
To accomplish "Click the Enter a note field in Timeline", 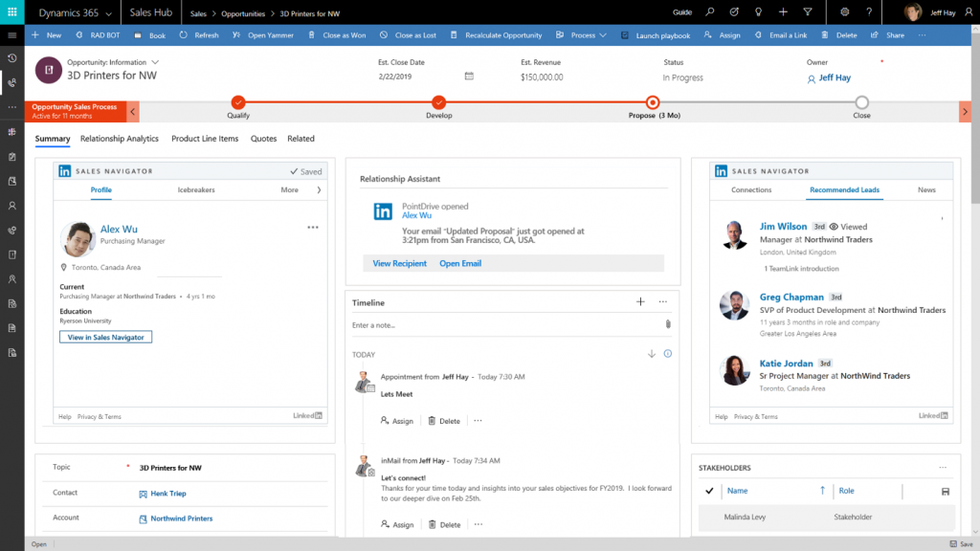I will (x=402, y=323).
